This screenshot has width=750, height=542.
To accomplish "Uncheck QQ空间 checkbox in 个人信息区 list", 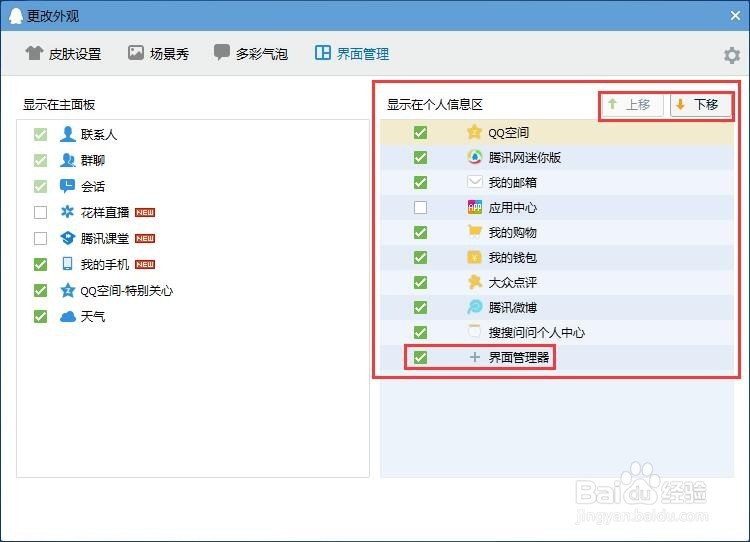I will pyautogui.click(x=420, y=133).
